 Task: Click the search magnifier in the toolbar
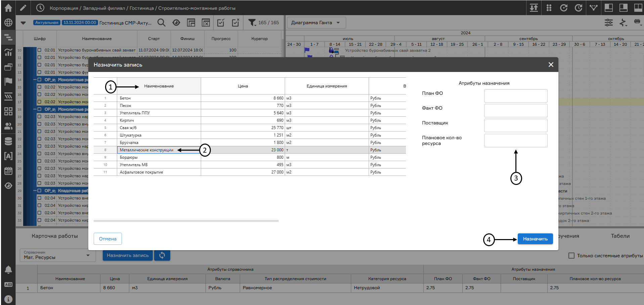pyautogui.click(x=162, y=23)
